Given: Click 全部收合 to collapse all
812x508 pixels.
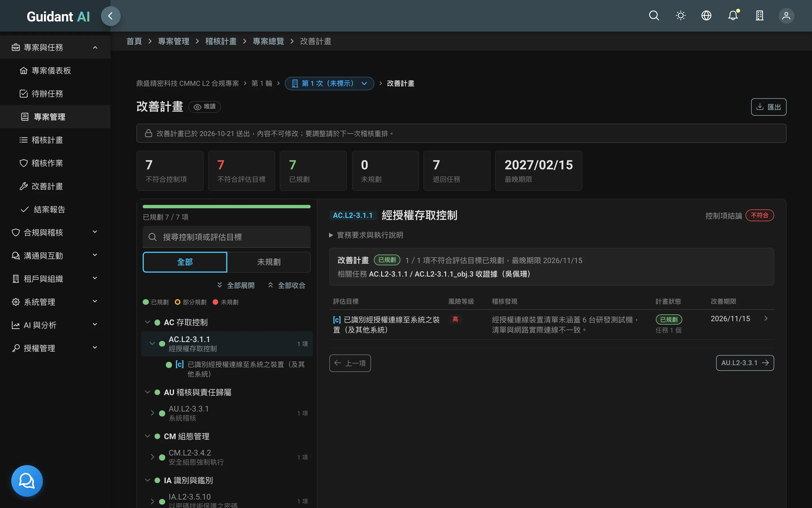Looking at the screenshot, I should coord(286,285).
